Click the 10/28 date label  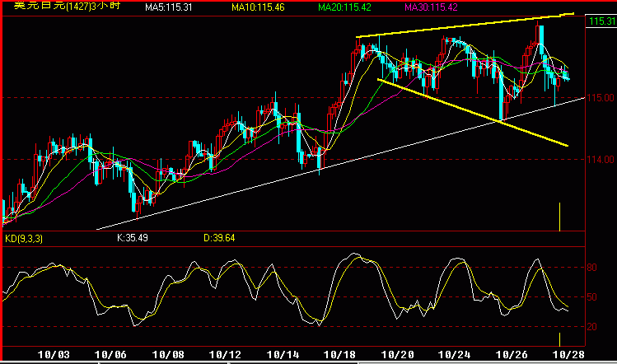click(568, 355)
